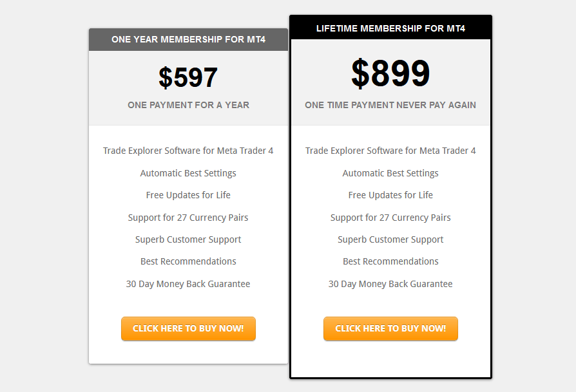Click '30 Day Money Back Guarantee' in lifetime plan
576x392 pixels.
coord(390,284)
